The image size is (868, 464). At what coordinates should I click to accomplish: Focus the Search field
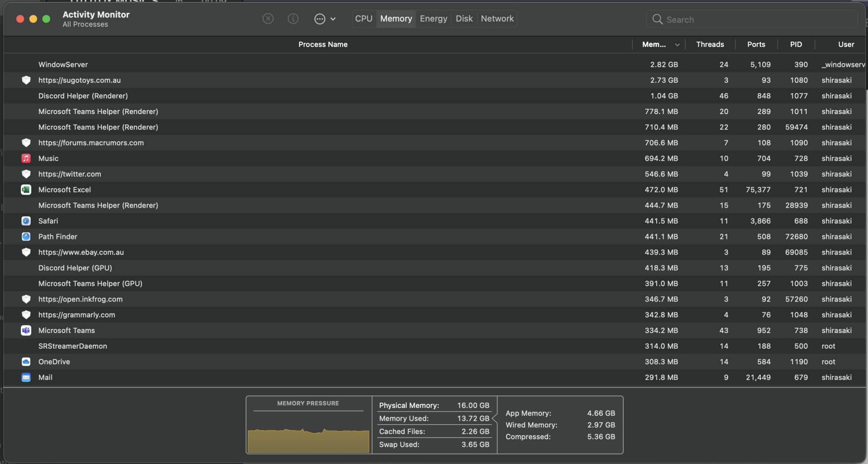[752, 20]
